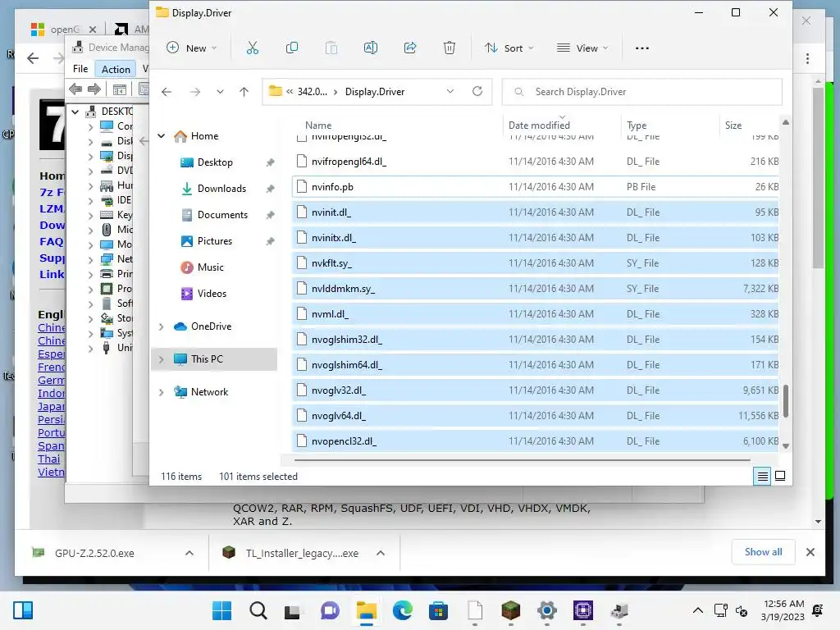Click the Paste clipboard icon
Image resolution: width=840 pixels, height=630 pixels.
coord(331,48)
